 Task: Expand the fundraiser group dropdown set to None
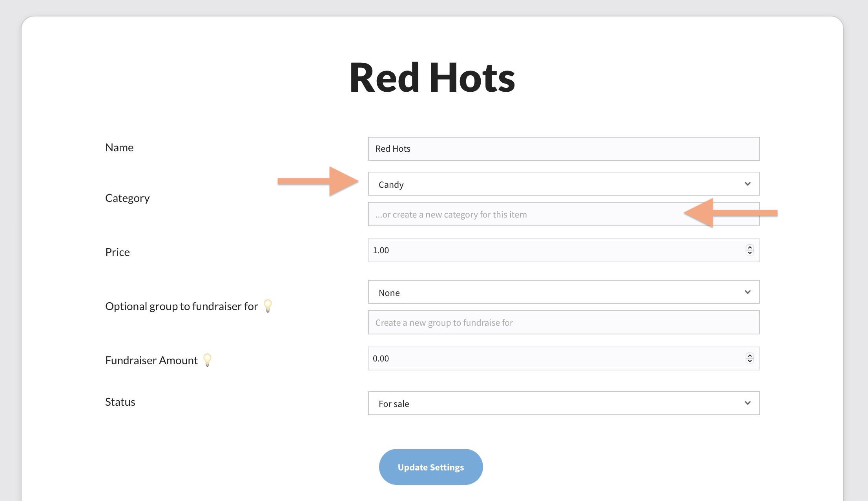pos(563,292)
